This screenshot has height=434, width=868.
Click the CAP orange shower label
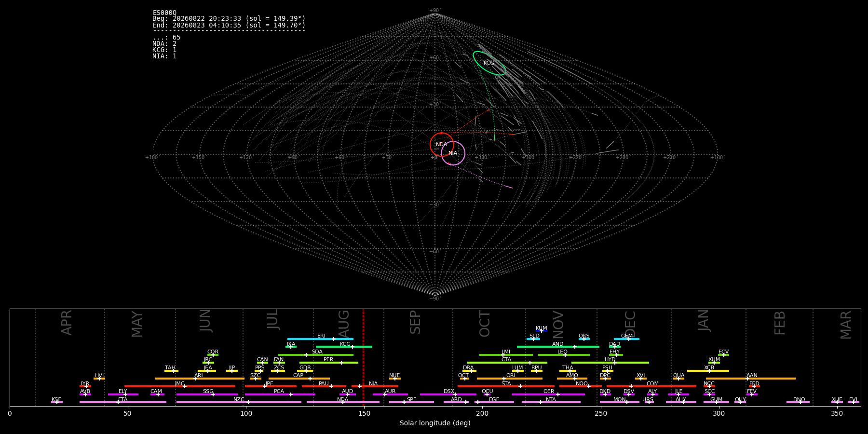pyautogui.click(x=298, y=376)
